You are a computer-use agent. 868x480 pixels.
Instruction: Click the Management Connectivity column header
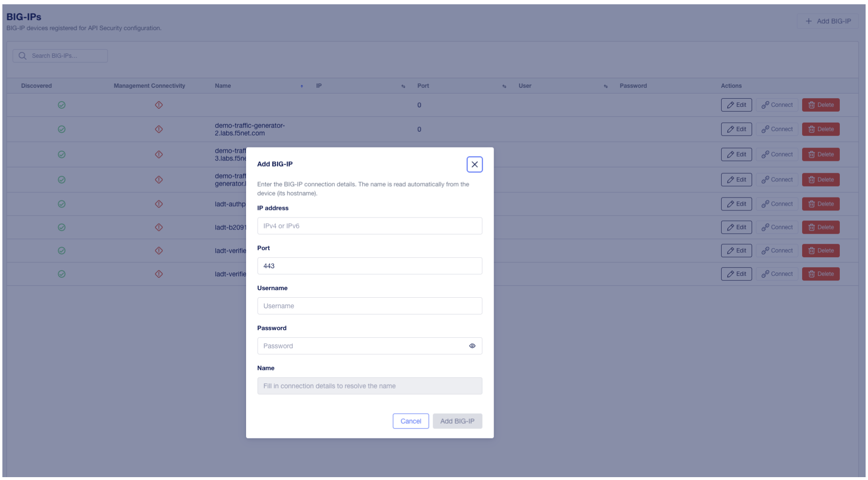click(149, 86)
